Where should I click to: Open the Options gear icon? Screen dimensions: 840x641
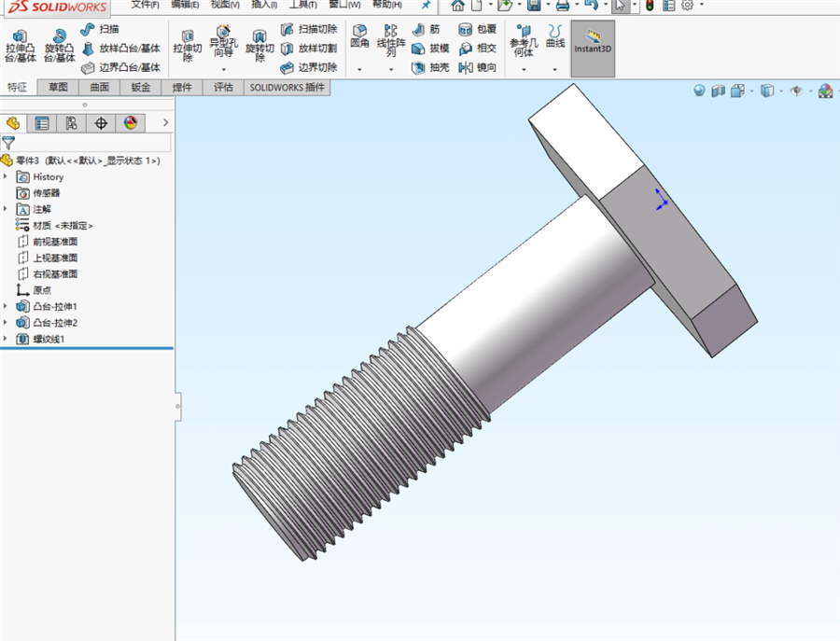pyautogui.click(x=687, y=6)
